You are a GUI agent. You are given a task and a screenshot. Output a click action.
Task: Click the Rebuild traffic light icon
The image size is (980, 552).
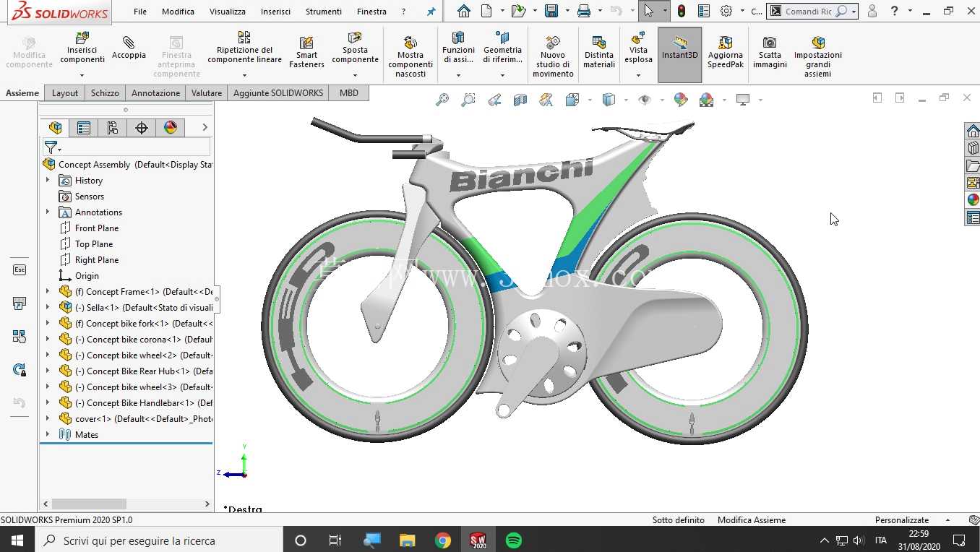tap(682, 12)
